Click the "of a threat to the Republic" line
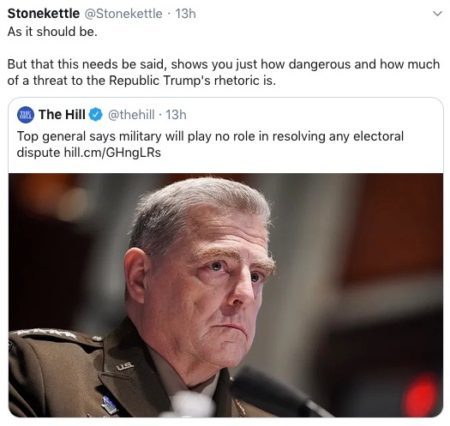This screenshot has height=426, width=450. pyautogui.click(x=142, y=80)
